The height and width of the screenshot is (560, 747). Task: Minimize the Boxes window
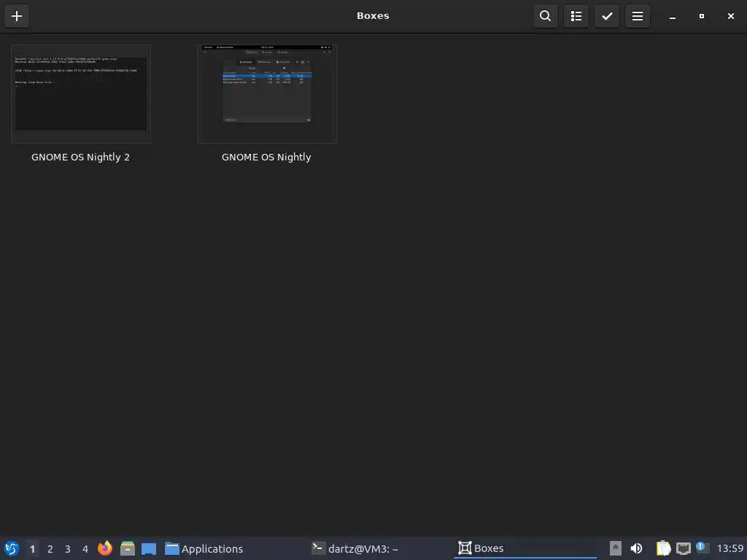[672, 16]
